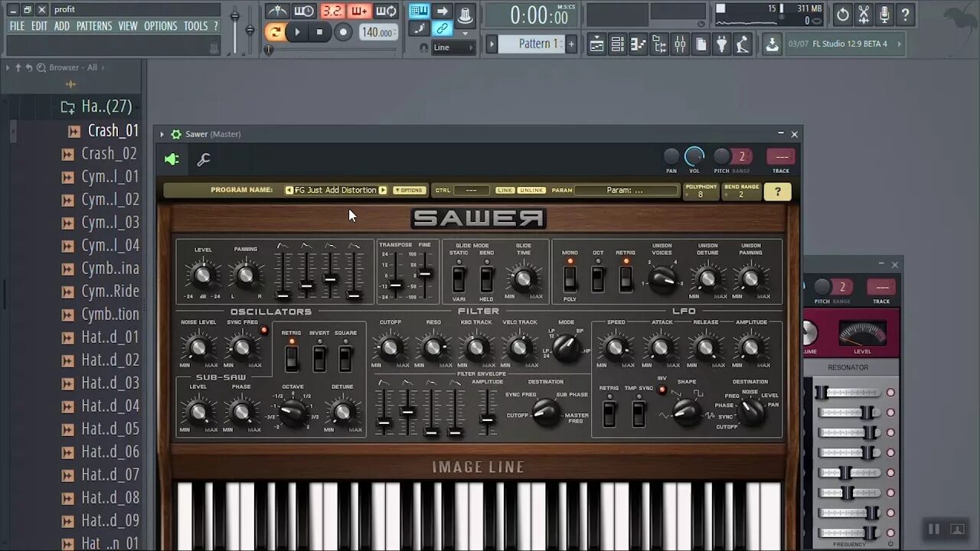Open the BEND RANGE 2 selector

(x=742, y=191)
